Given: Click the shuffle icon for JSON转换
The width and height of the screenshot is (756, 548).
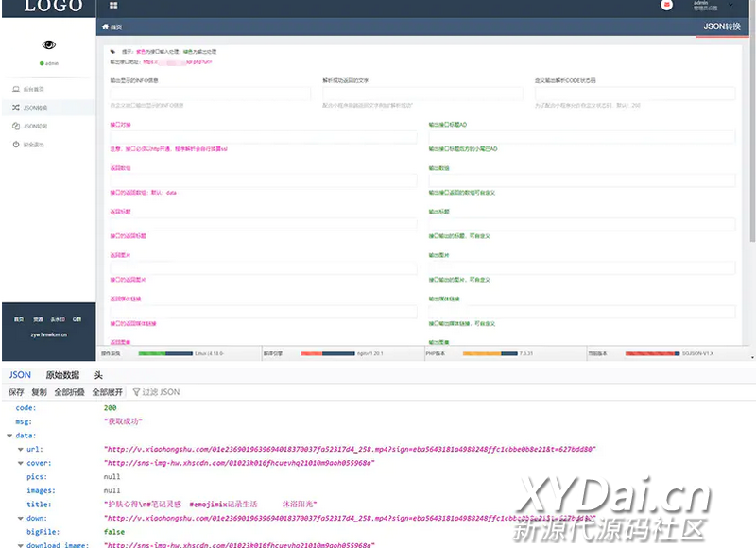Looking at the screenshot, I should (16, 108).
